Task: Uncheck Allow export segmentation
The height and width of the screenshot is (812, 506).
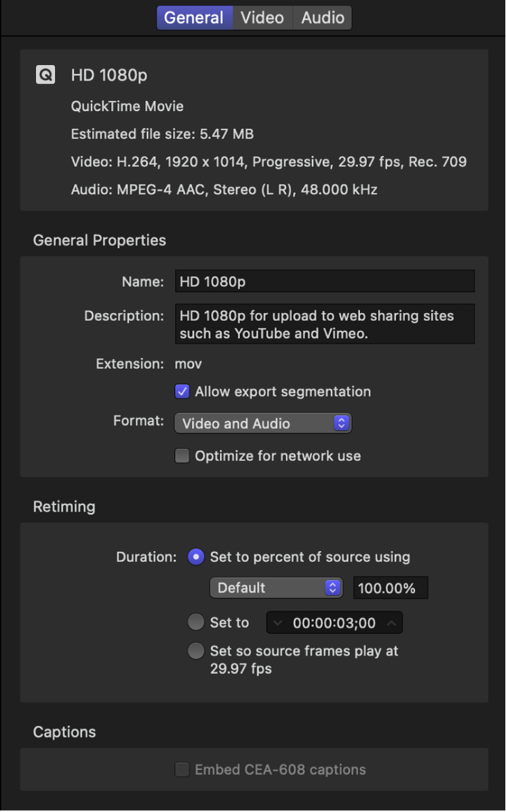Action: point(182,391)
